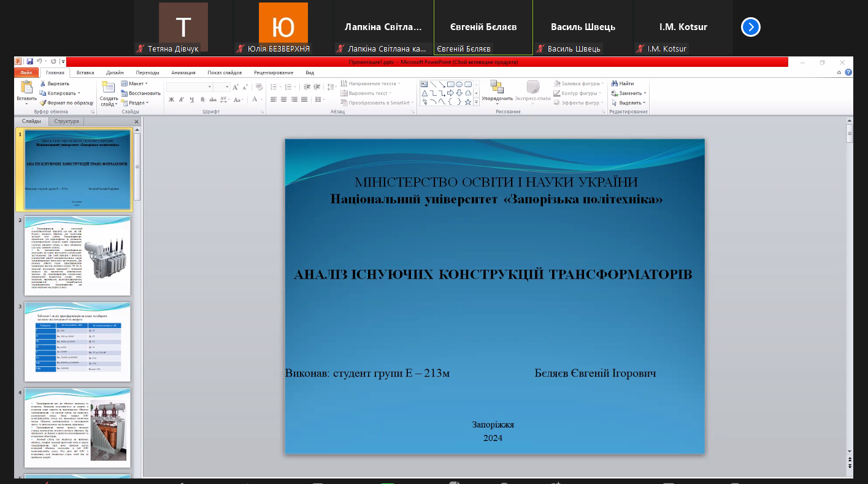
Task: Click the Save icon in quick access toolbar
Action: [x=29, y=61]
